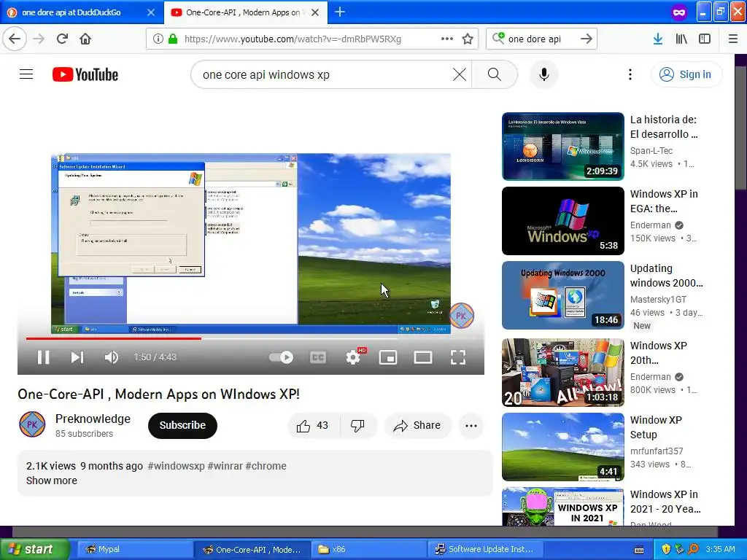Reload the current page
Viewport: 747px width, 560px height.
(62, 39)
